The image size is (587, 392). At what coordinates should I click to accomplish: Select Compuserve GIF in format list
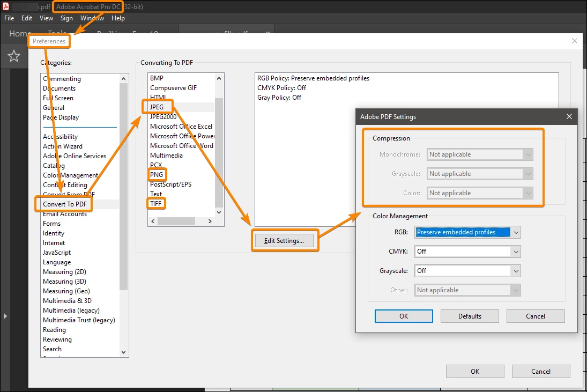coord(173,88)
